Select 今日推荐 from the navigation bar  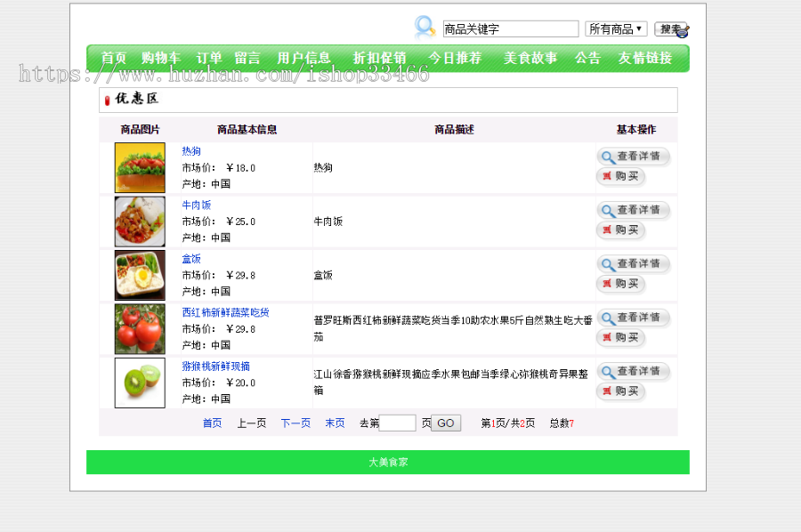click(x=456, y=57)
